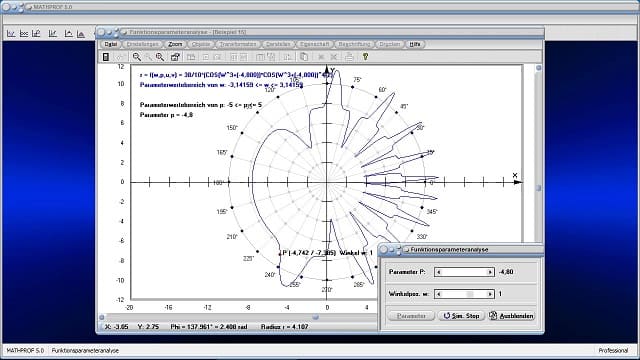Click the third magnifier zoom icon in the toolbar
640x360 pixels.
pyautogui.click(x=160, y=57)
